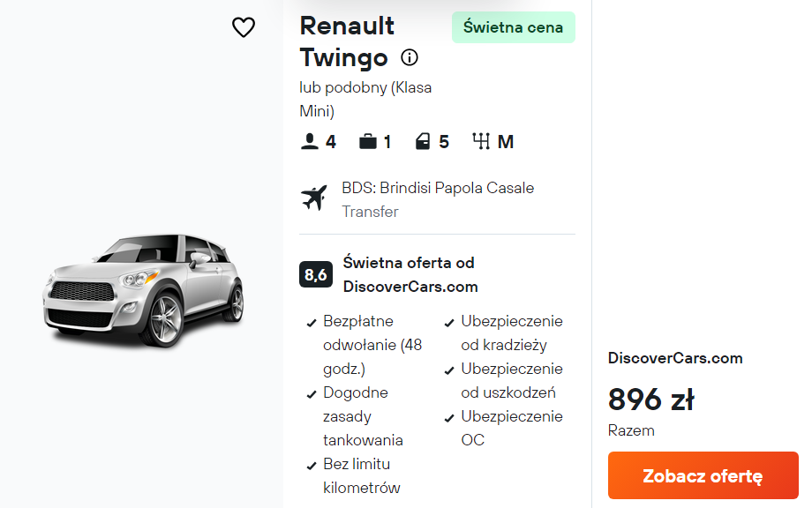Click Bez limitu kilometrów feature
Image resolution: width=812 pixels, height=508 pixels.
[361, 475]
